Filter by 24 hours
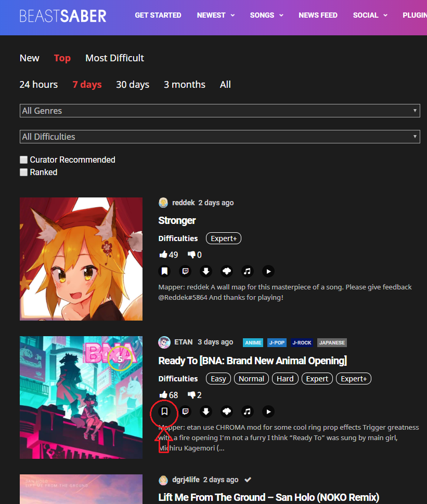The width and height of the screenshot is (427, 504). 38,84
